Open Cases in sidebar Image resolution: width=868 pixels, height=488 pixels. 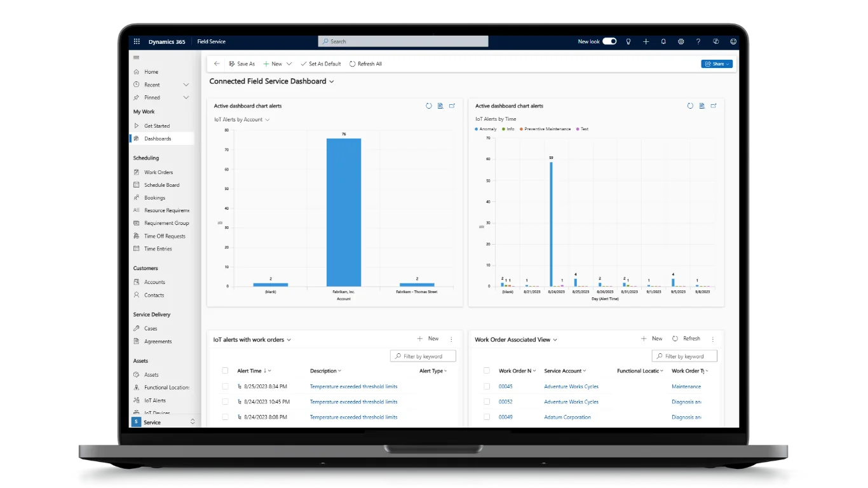(x=151, y=329)
